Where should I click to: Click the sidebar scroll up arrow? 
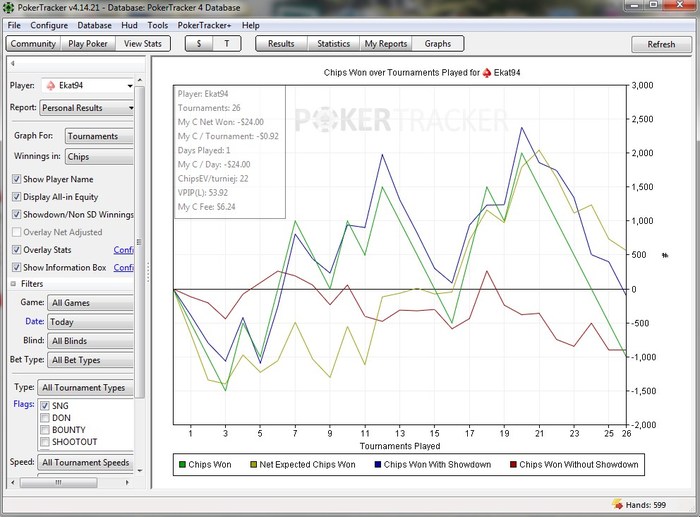pos(140,80)
